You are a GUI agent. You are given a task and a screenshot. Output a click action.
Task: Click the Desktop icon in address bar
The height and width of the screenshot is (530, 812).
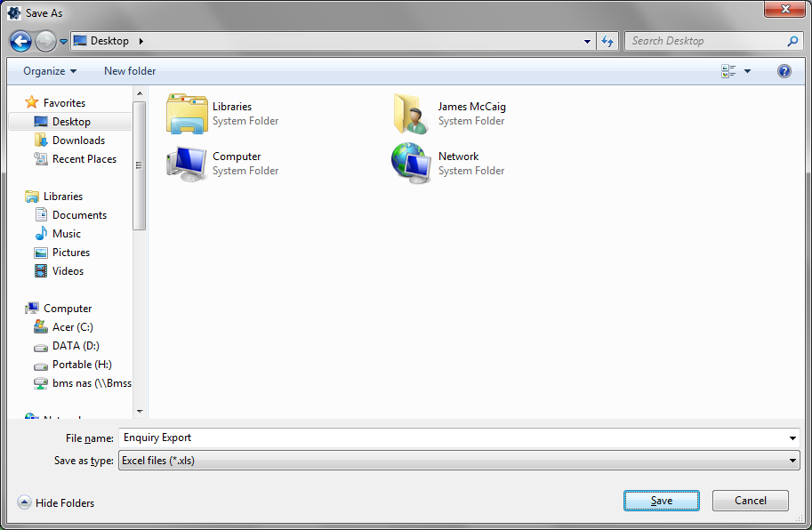(x=80, y=40)
